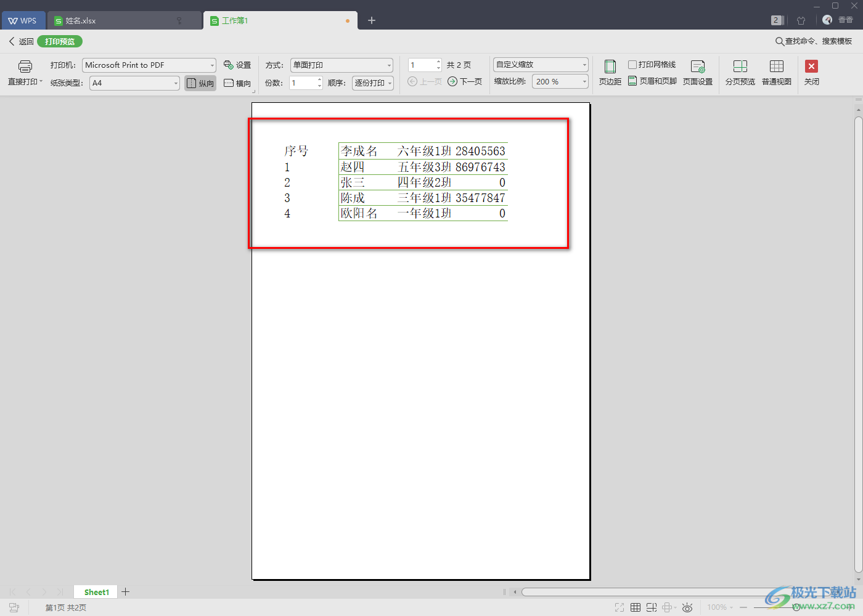The height and width of the screenshot is (616, 863).
Task: Click the last sheet navigation arrow
Action: tap(60, 592)
